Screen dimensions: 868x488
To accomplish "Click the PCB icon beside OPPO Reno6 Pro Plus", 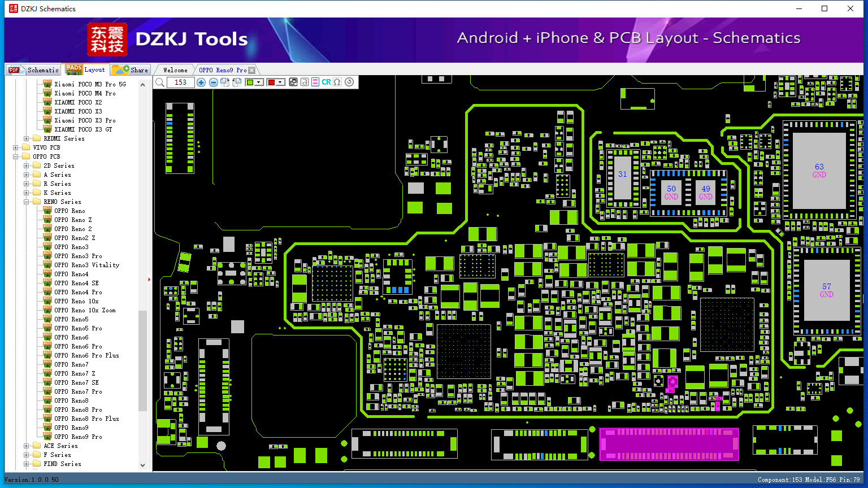I will coord(47,355).
